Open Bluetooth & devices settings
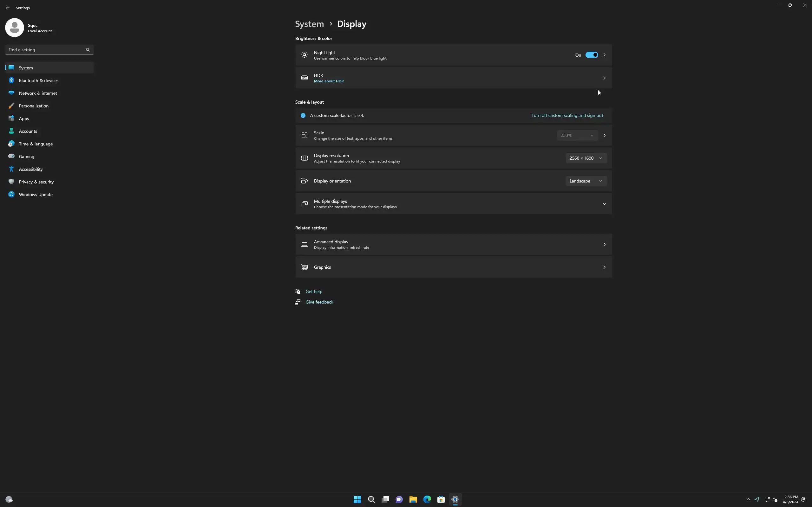 (x=39, y=80)
